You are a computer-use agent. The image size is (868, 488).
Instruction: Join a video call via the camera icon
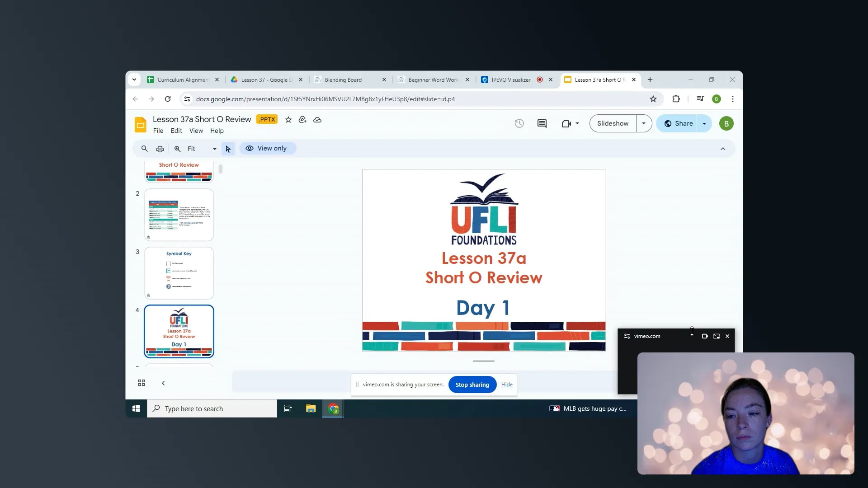(566, 123)
